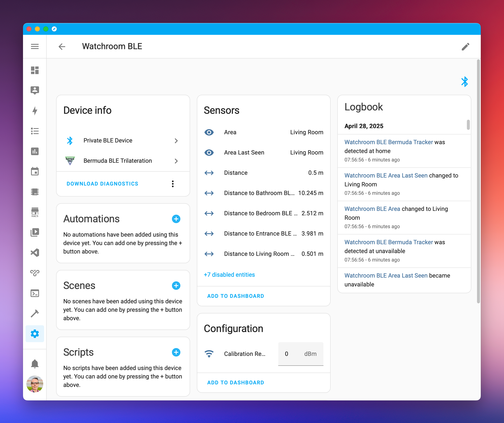Open HACS store sidebar icon
504x423 pixels.
(35, 212)
